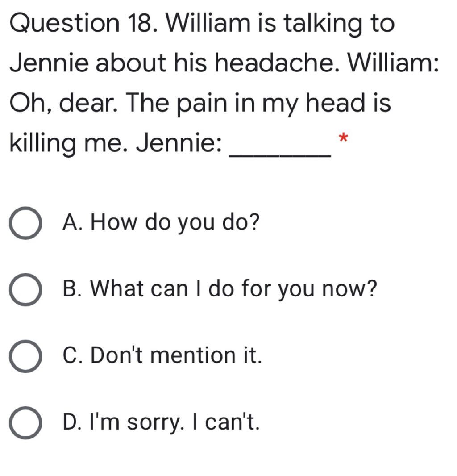The image size is (457, 476).
Task: Click the red required asterisk
Action: tap(343, 138)
